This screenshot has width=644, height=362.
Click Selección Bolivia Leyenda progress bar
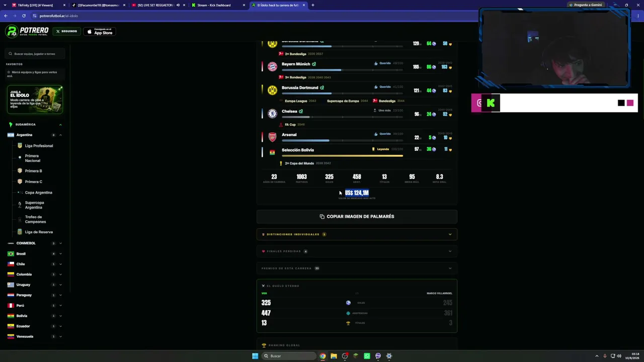(342, 156)
